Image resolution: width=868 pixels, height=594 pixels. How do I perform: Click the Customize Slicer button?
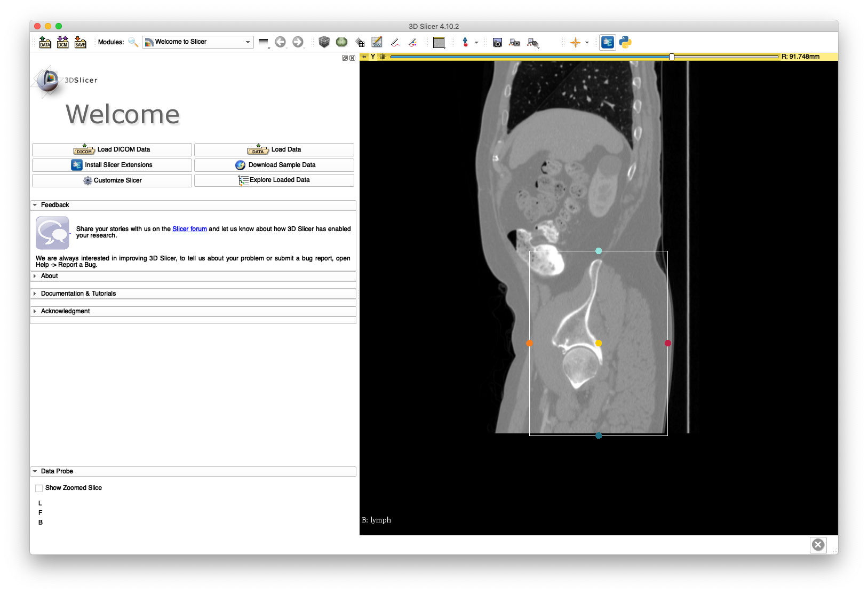pyautogui.click(x=112, y=180)
